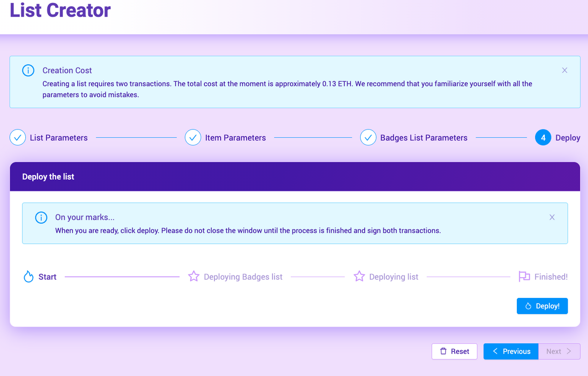Viewport: 588px width, 376px height.
Task: Click the disabled Next button
Action: [559, 351]
